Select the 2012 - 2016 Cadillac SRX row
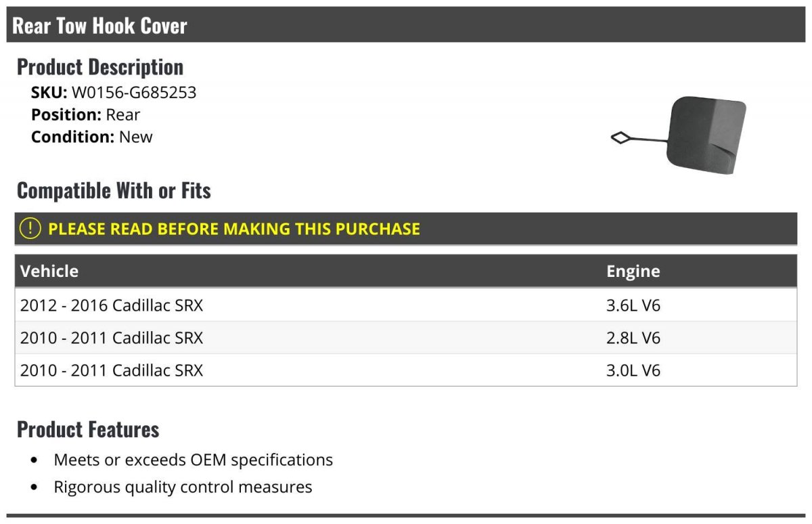812x524 pixels. (406, 305)
